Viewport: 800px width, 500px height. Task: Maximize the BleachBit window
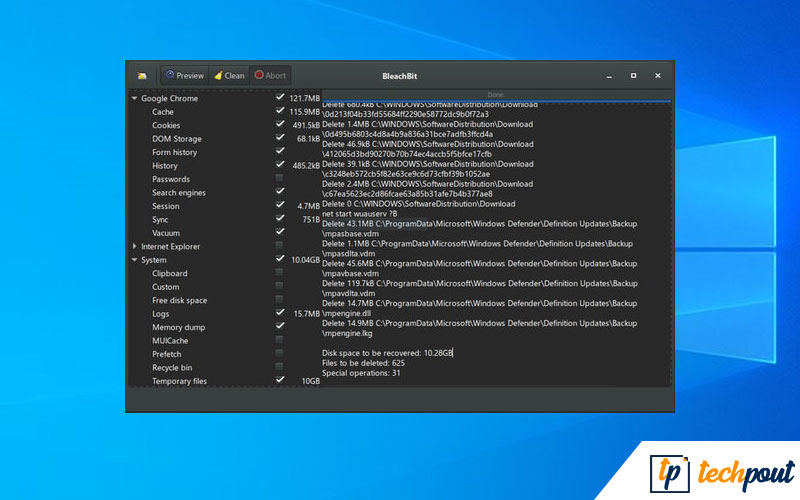click(x=633, y=75)
